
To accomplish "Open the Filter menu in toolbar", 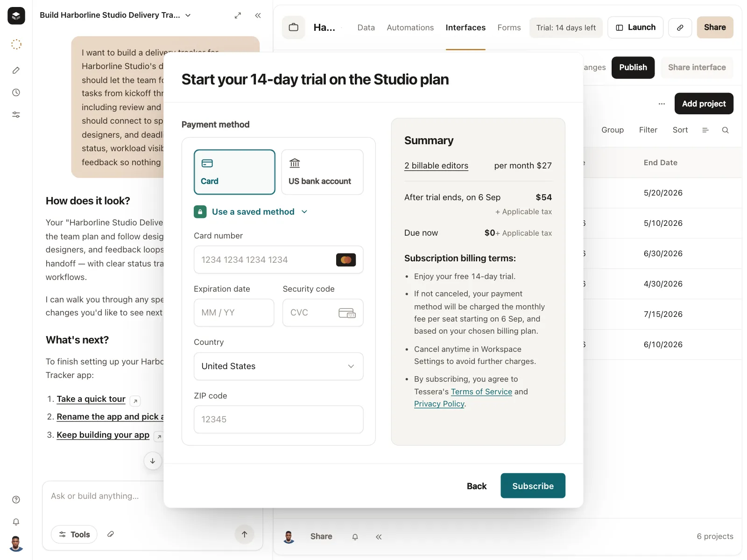I will (648, 130).
